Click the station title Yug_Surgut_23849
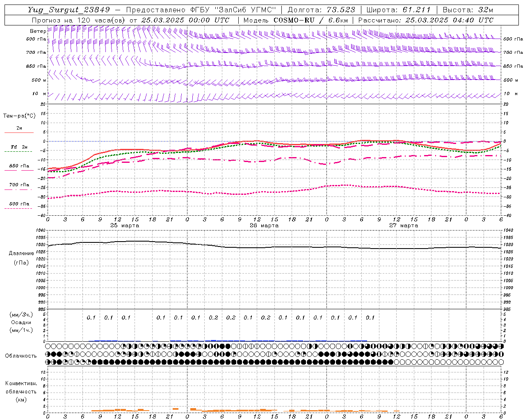 (69, 10)
